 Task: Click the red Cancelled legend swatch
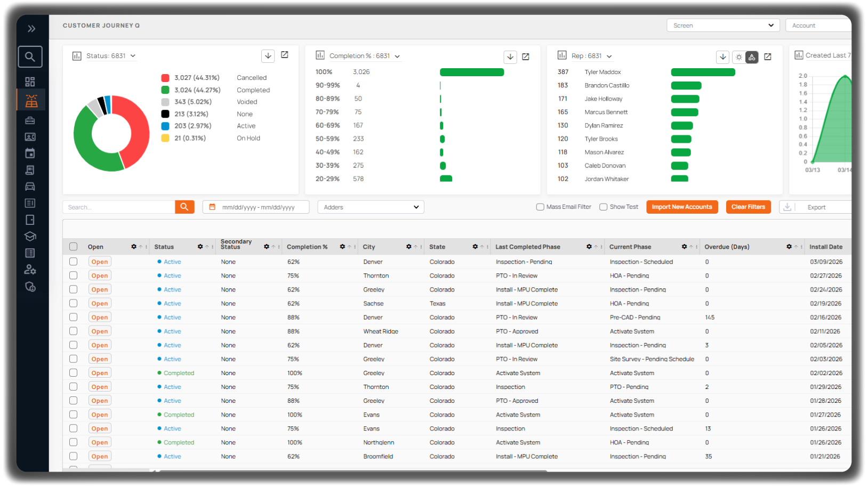pos(165,78)
